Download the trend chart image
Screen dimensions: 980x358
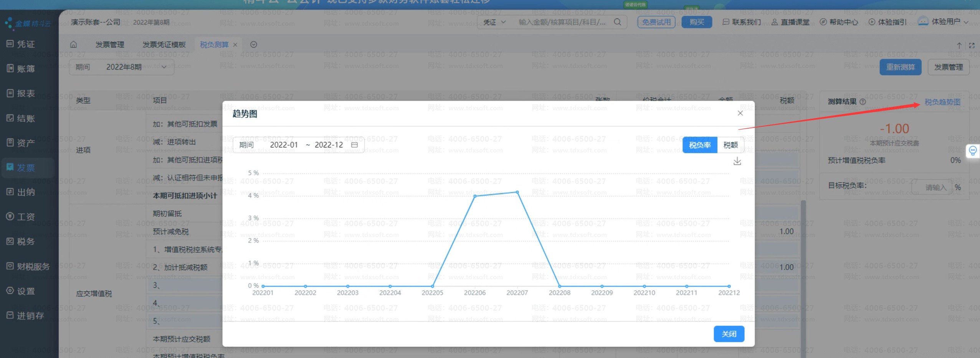click(x=737, y=161)
